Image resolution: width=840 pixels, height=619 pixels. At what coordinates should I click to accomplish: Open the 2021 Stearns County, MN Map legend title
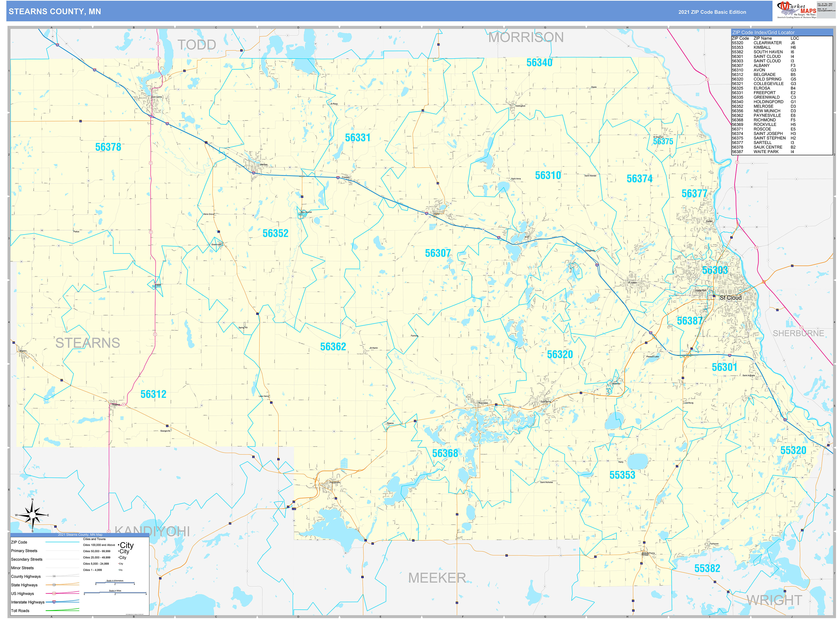click(x=80, y=535)
